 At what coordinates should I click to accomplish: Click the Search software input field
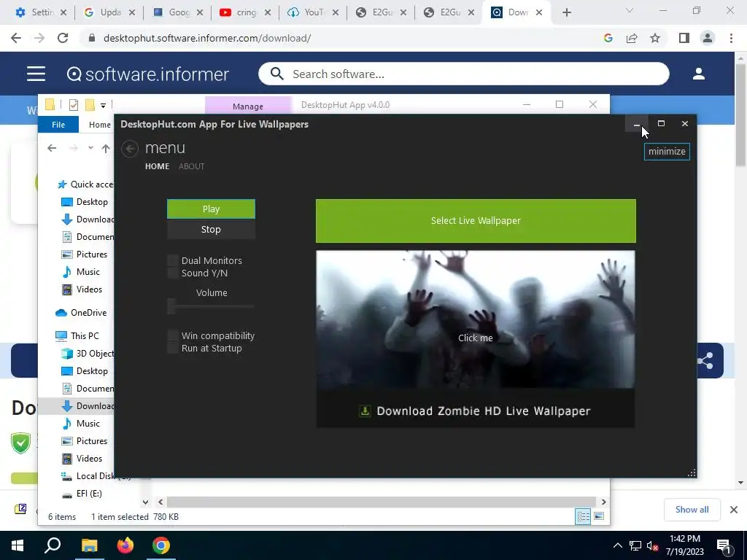click(463, 74)
